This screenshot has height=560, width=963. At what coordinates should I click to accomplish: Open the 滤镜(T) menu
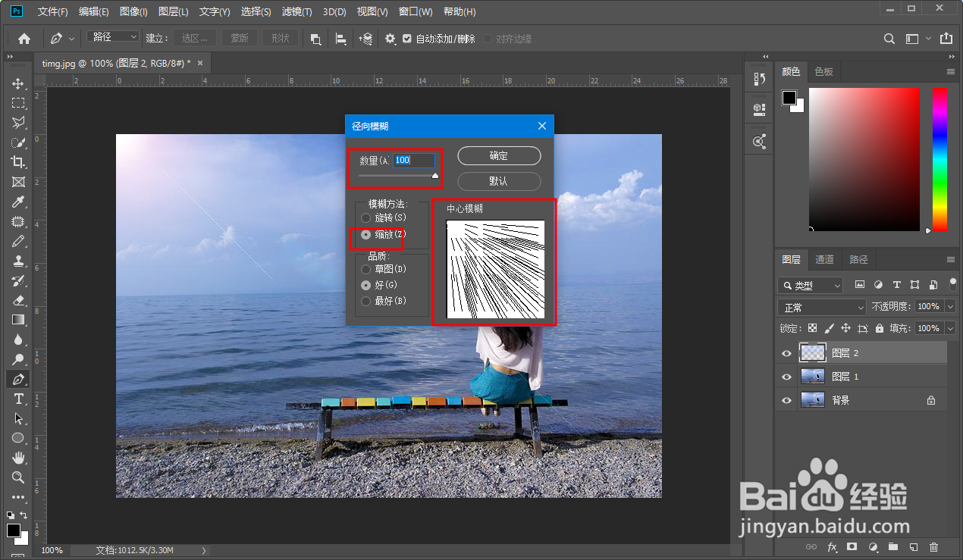pyautogui.click(x=296, y=12)
